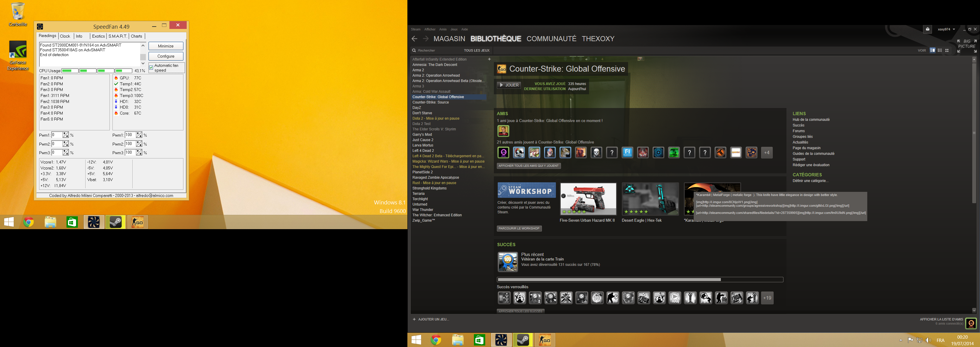Switch to SpeedFan Charts tab
Image resolution: width=980 pixels, height=347 pixels.
tap(136, 36)
